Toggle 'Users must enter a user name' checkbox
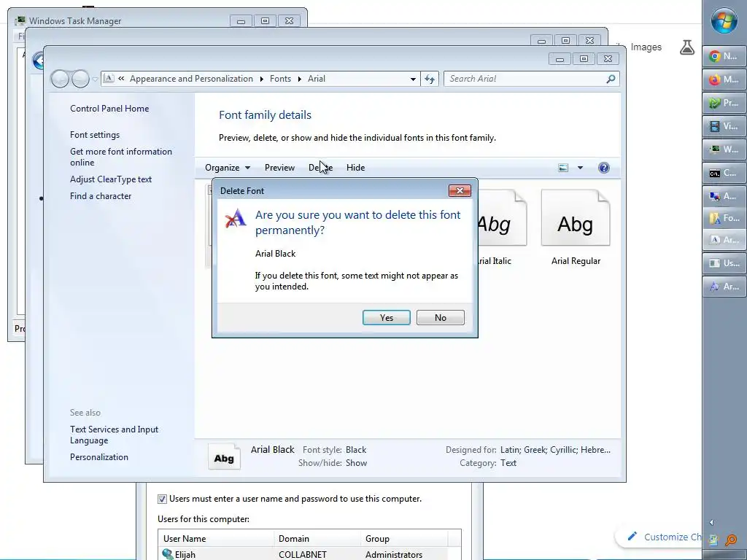 (162, 499)
